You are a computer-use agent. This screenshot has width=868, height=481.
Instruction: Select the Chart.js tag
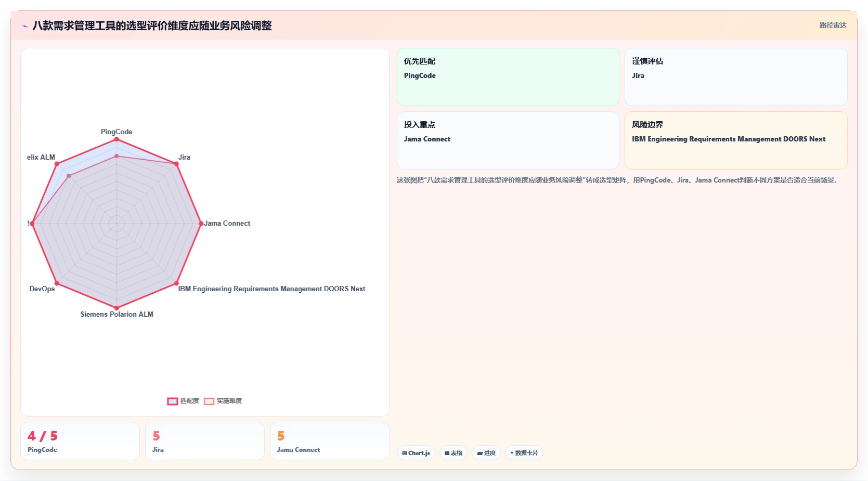(x=416, y=453)
